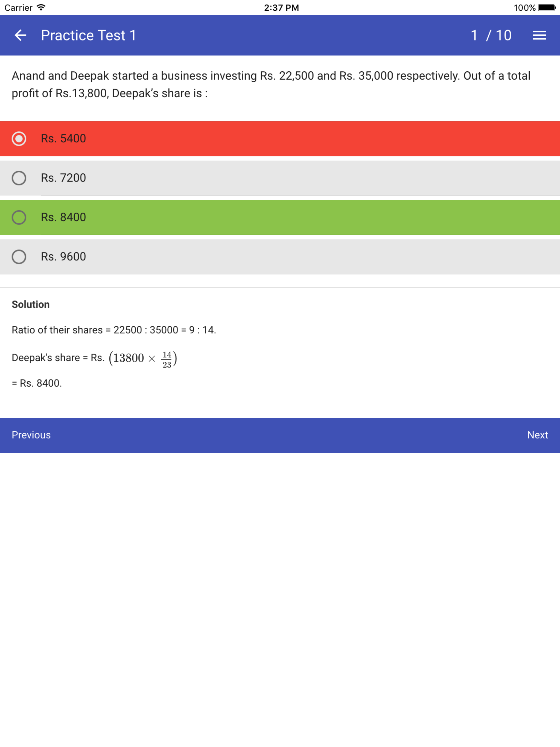The width and height of the screenshot is (560, 747).
Task: Tap the question text about Anand and Deepak
Action: coord(271,84)
